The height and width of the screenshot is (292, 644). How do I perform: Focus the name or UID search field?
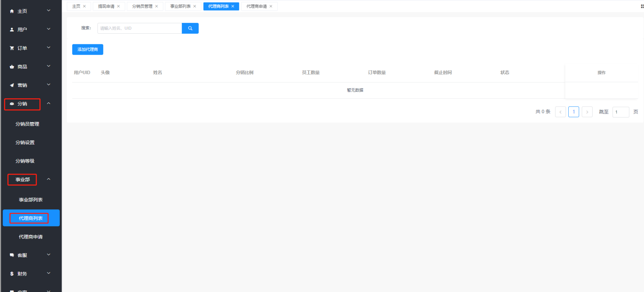tap(139, 28)
